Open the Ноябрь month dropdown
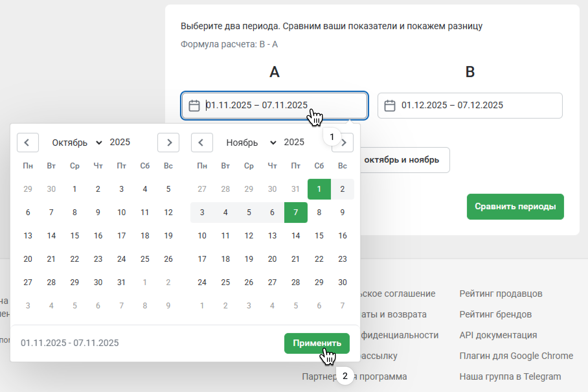The image size is (588, 392). (251, 143)
